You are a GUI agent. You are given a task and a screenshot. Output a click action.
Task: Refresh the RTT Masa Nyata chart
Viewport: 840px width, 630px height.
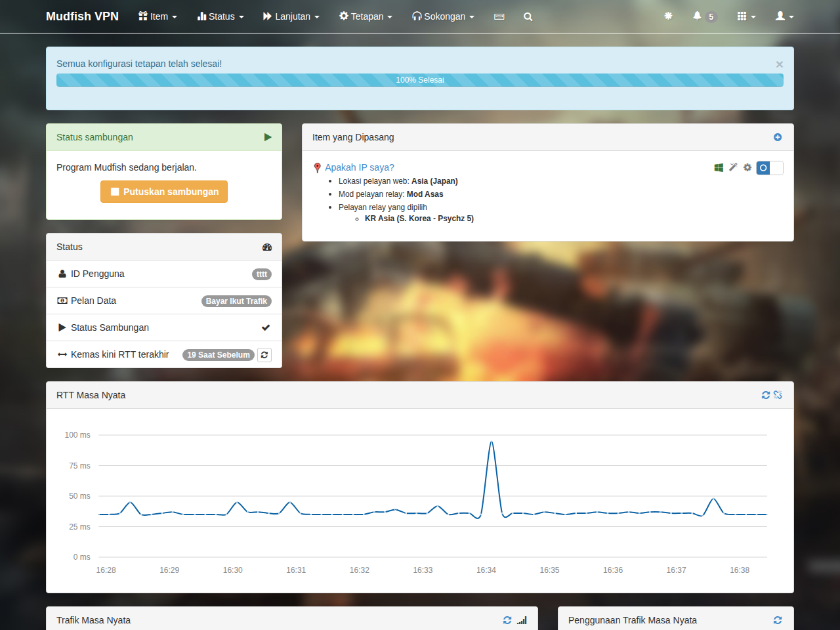tap(765, 395)
